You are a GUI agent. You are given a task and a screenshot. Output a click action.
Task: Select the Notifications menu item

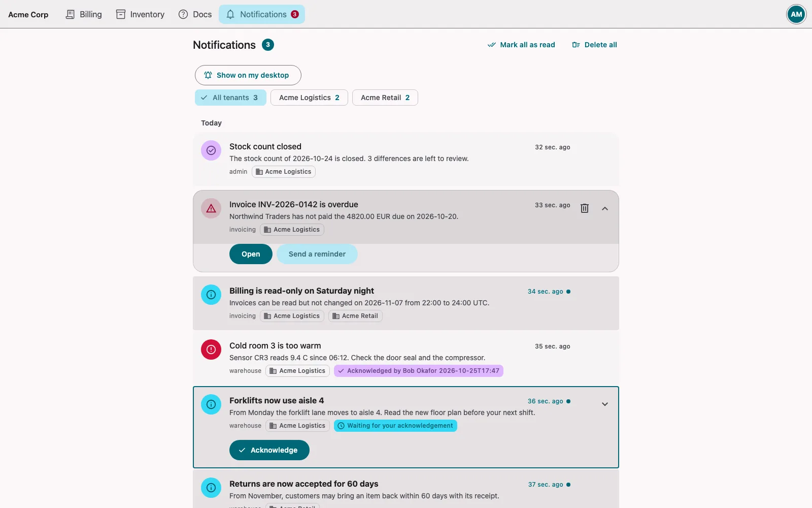[262, 14]
